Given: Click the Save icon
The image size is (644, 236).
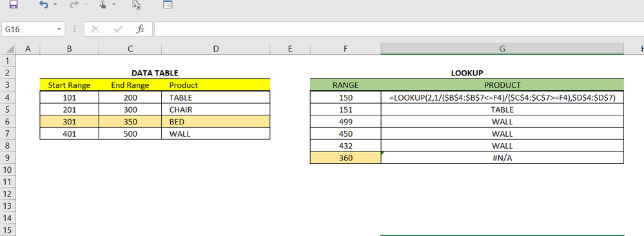Looking at the screenshot, I should click(13, 5).
